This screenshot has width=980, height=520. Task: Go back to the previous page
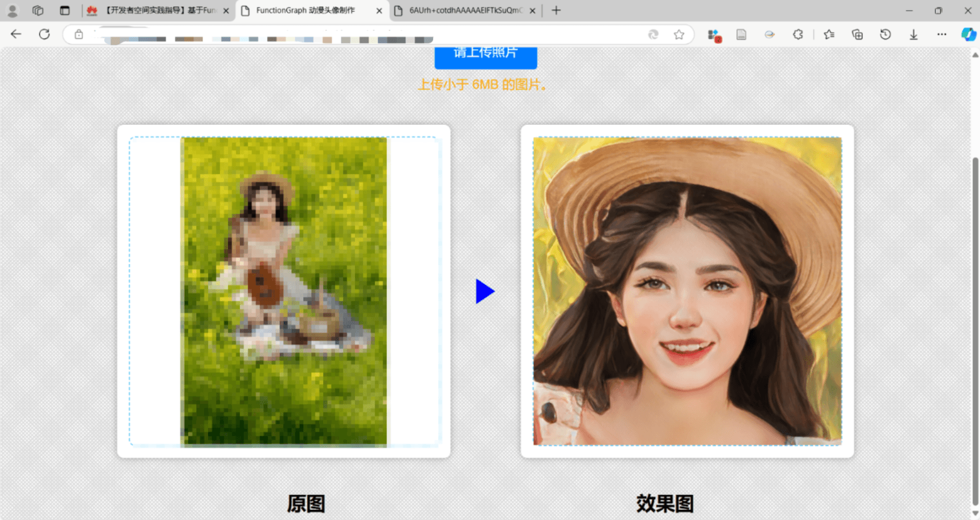point(16,35)
